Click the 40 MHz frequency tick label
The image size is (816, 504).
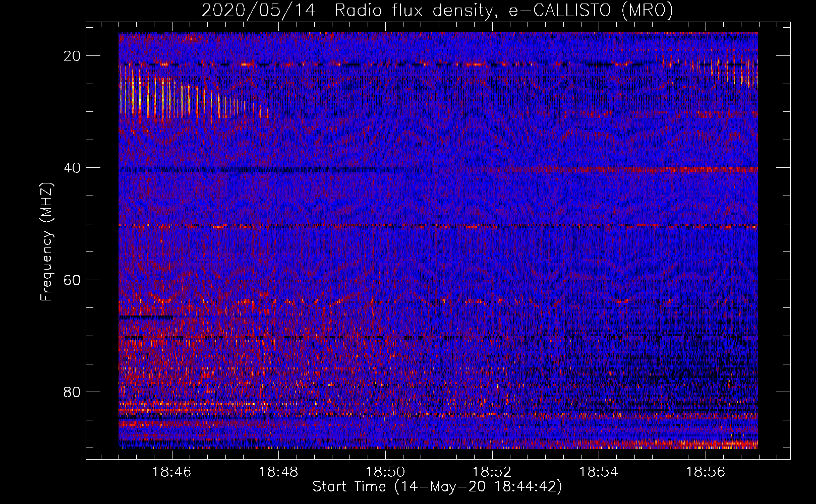[73, 168]
